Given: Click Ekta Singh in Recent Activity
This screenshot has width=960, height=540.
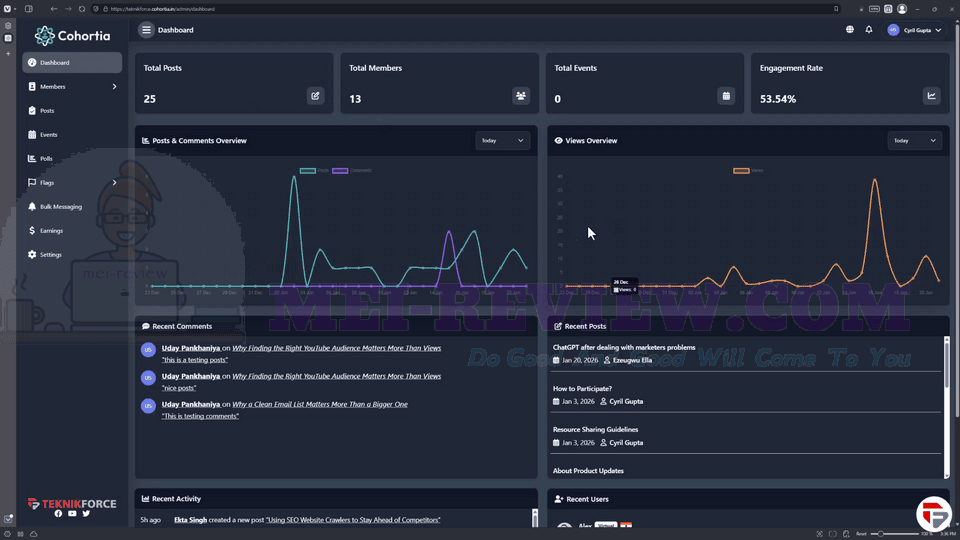Looking at the screenshot, I should [190, 520].
